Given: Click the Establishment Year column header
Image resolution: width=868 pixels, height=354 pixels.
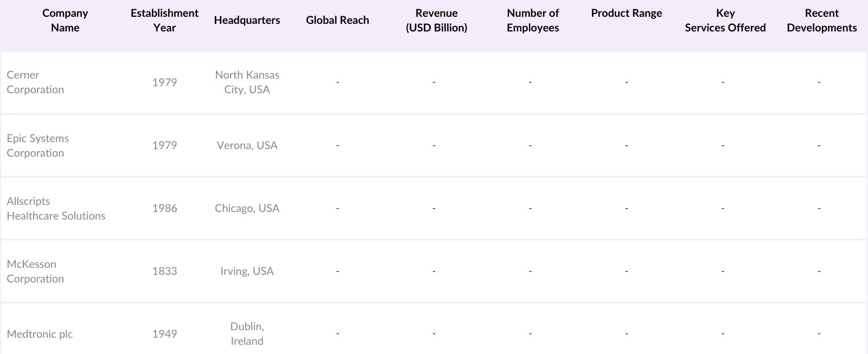Looking at the screenshot, I should click(164, 20).
